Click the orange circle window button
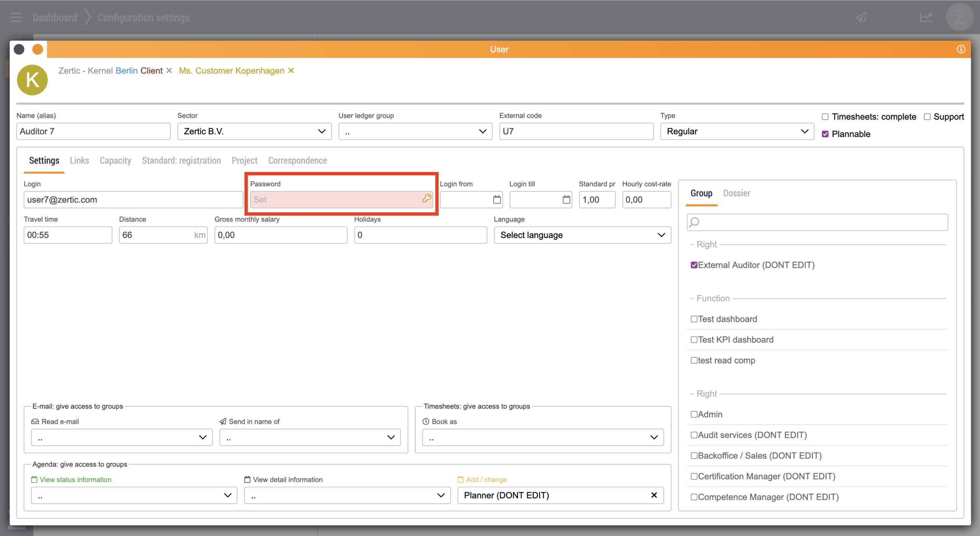The width and height of the screenshot is (980, 536). [x=38, y=49]
